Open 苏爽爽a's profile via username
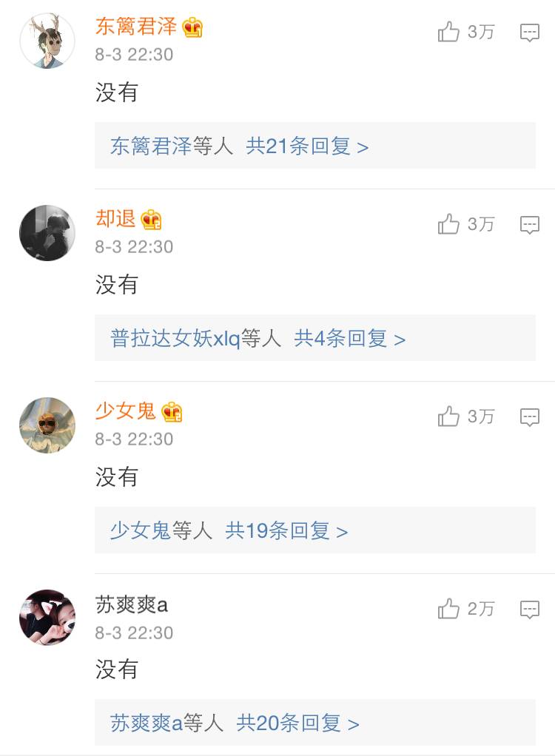The width and height of the screenshot is (555, 756). 132,604
